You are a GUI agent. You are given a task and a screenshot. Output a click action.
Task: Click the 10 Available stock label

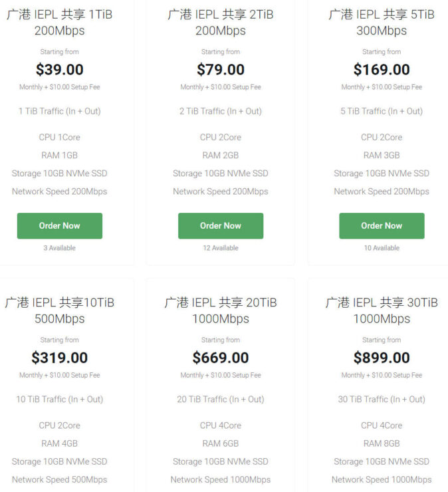(382, 248)
